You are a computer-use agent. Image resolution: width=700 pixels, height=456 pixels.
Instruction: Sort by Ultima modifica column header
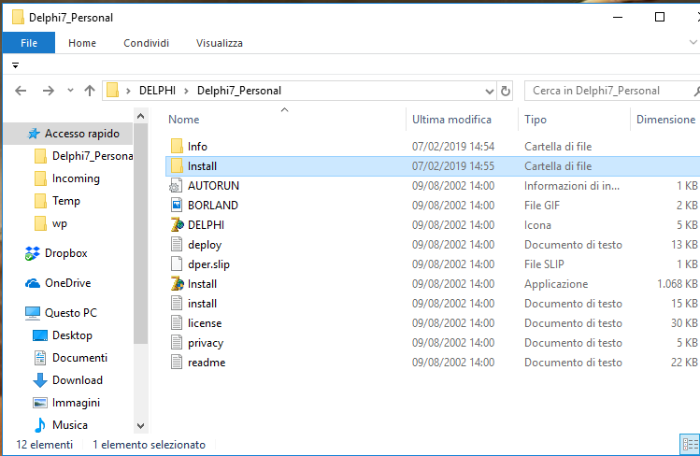click(451, 119)
